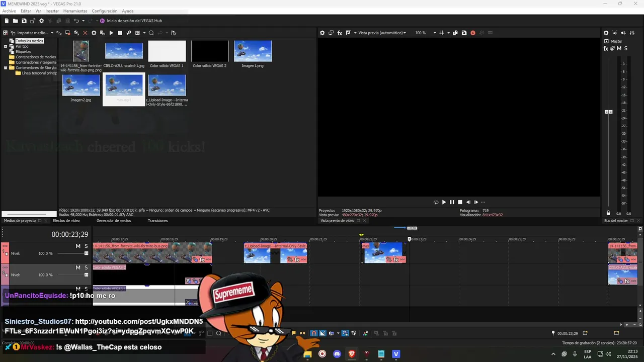Image resolution: width=644 pixels, height=362 pixels.
Task: Switch to Efectos de vídeo tab
Action: click(66, 221)
